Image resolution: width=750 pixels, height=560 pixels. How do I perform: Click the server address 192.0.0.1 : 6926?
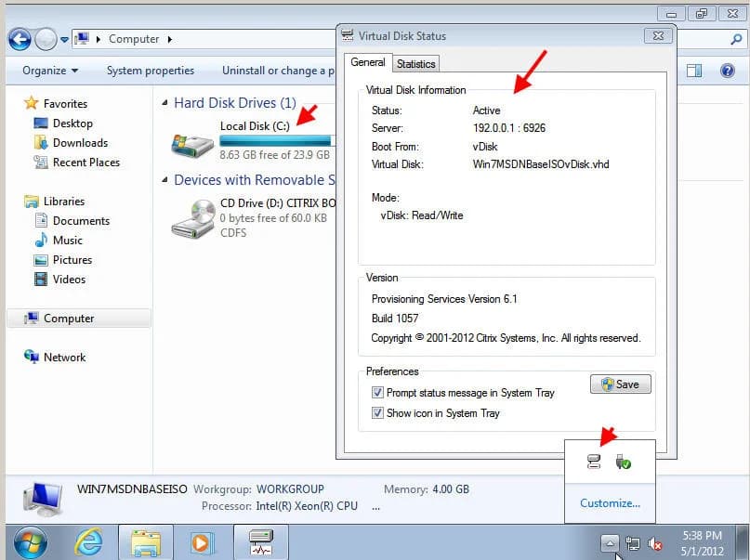(x=509, y=128)
